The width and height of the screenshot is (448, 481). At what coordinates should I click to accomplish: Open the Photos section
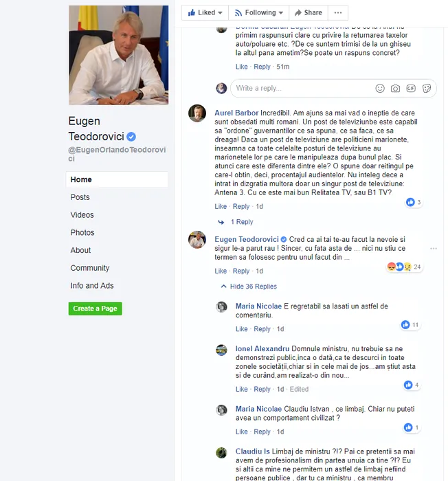click(82, 232)
